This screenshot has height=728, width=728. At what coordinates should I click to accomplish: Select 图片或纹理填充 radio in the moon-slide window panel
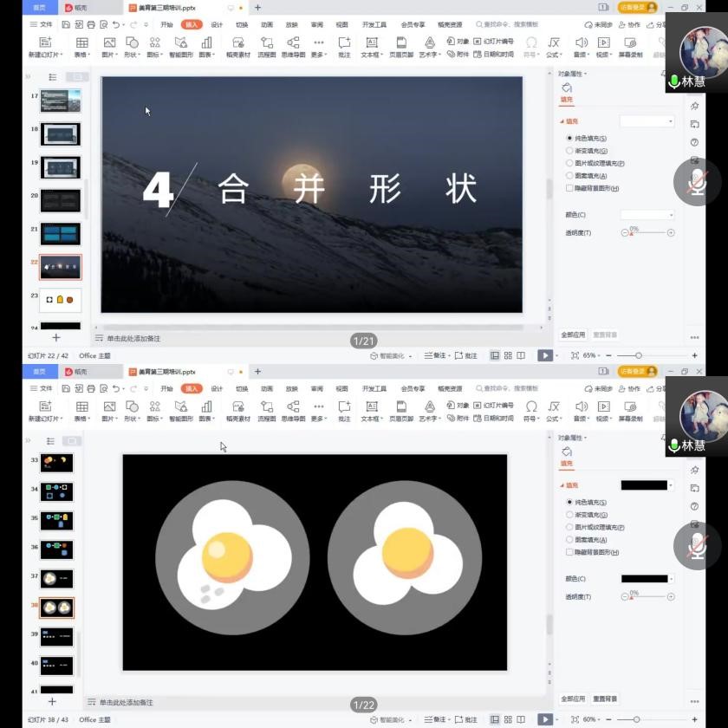point(569,163)
